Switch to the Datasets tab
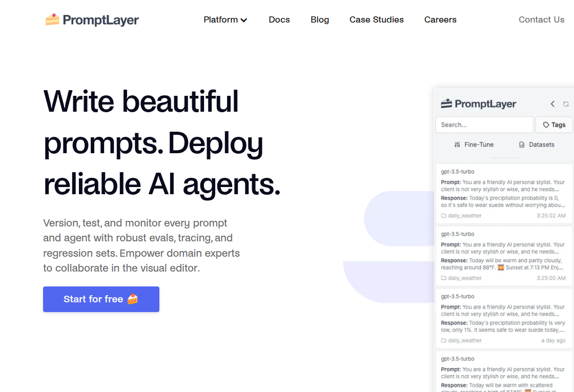The image size is (574, 392). click(537, 145)
